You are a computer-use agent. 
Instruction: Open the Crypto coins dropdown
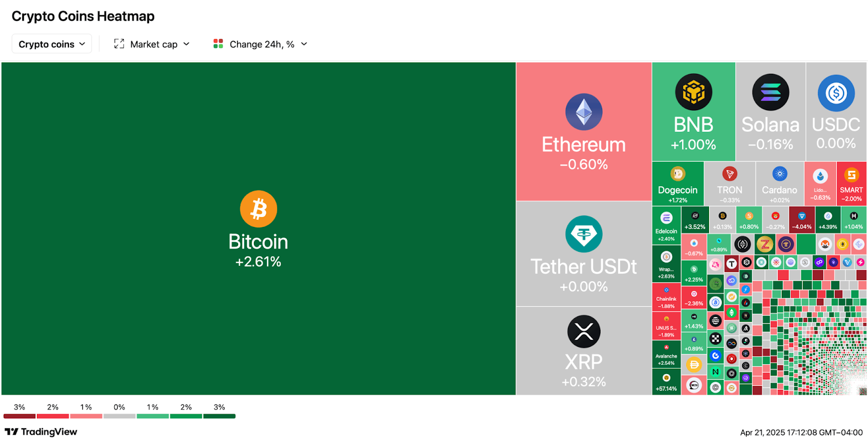(x=52, y=44)
